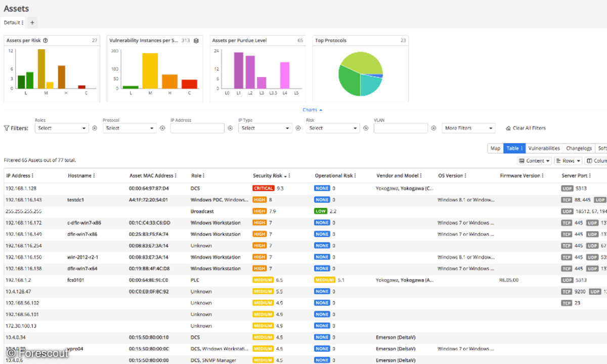This screenshot has width=607, height=364.
Task: Select hostname dfir-win7-x64
Action: click(x=82, y=268)
